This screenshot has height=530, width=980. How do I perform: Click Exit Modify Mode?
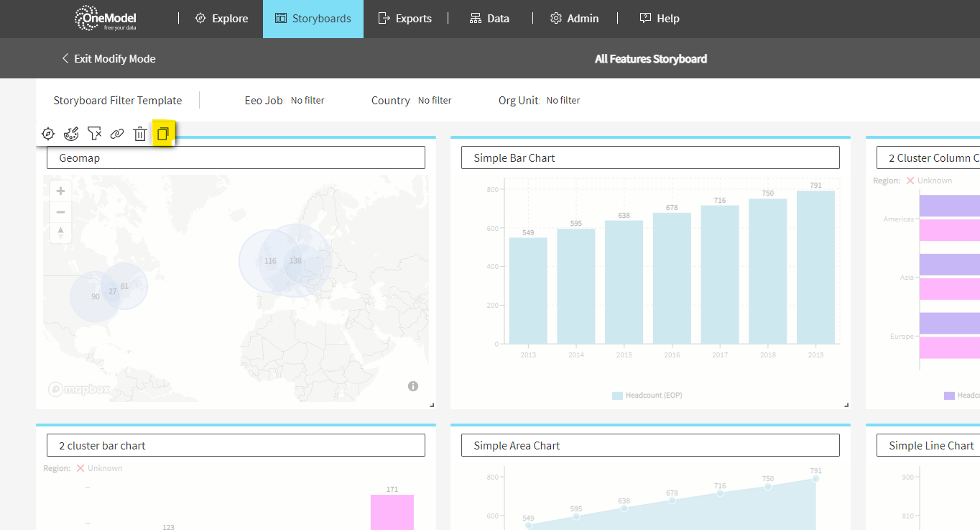tap(108, 59)
